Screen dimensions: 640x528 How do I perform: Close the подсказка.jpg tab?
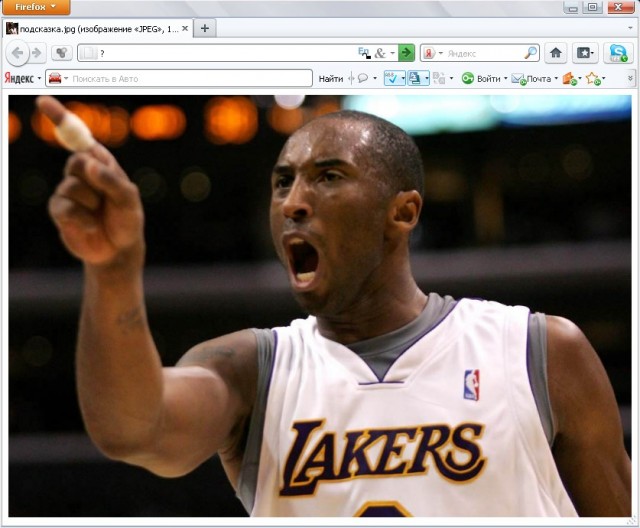coord(185,29)
